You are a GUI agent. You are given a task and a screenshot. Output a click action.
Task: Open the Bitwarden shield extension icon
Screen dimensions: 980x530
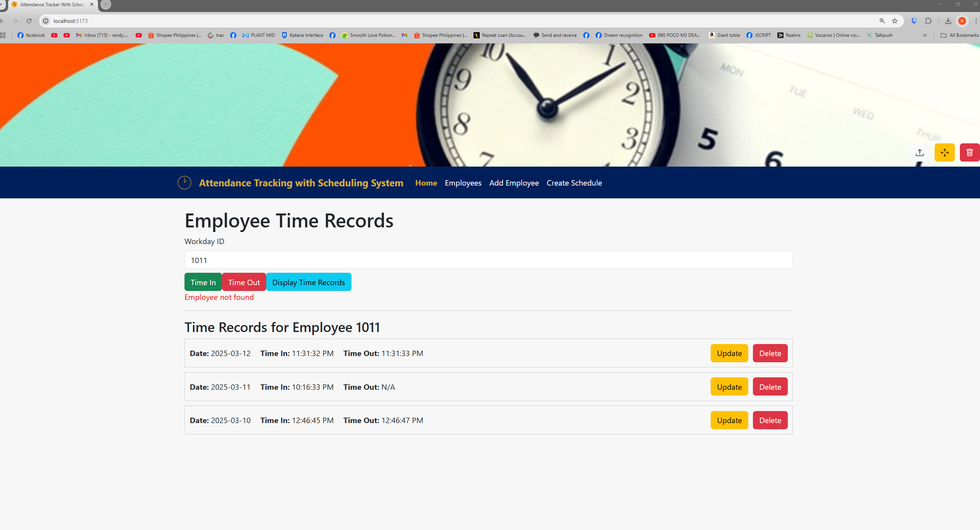click(x=914, y=21)
